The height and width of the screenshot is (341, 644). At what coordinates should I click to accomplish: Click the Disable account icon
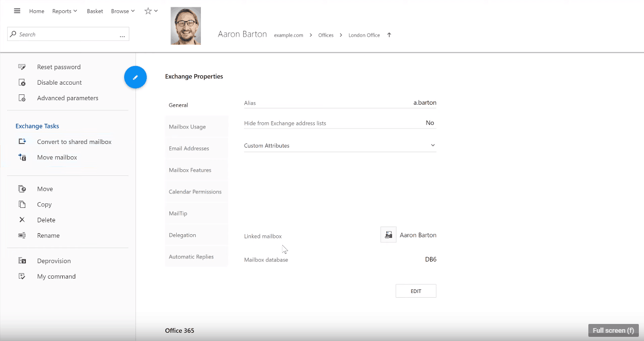tap(22, 83)
